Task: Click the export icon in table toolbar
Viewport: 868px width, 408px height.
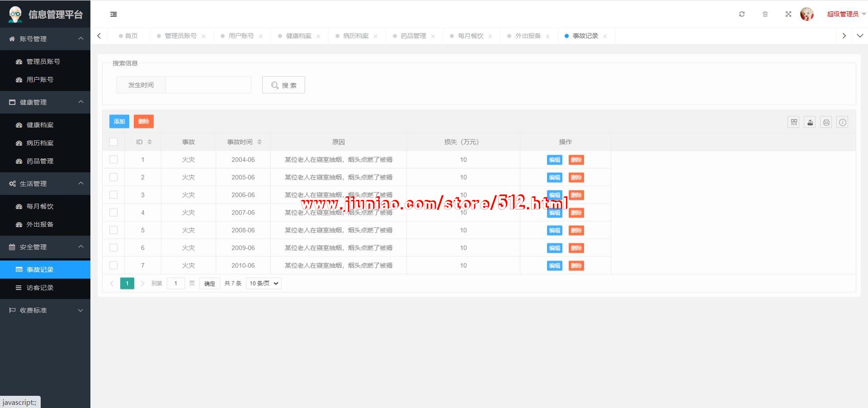Action: 810,122
